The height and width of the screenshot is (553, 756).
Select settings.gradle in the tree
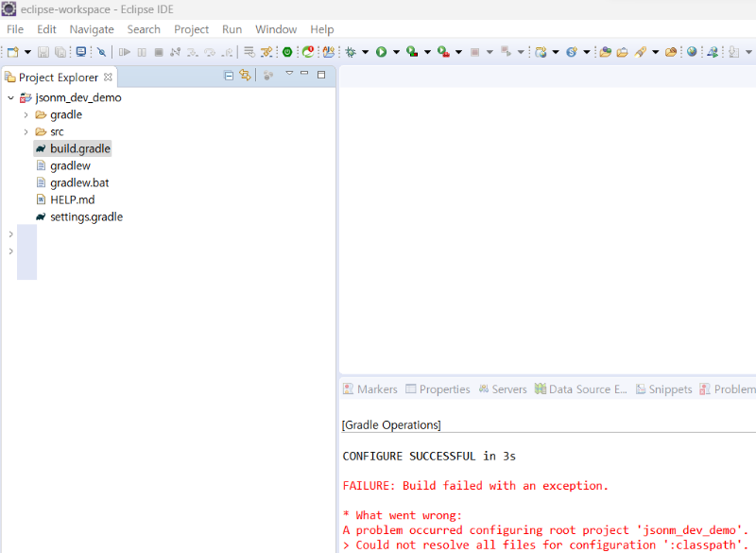(x=79, y=217)
